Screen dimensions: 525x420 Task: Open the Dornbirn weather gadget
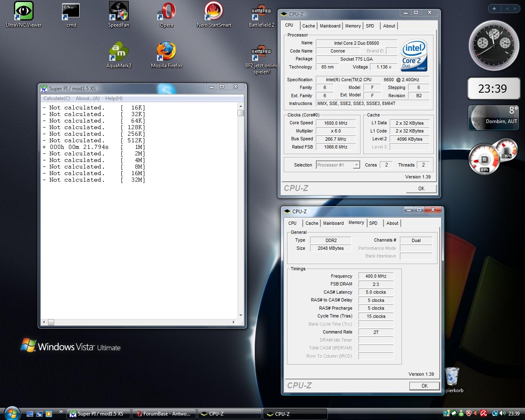pyautogui.click(x=493, y=118)
